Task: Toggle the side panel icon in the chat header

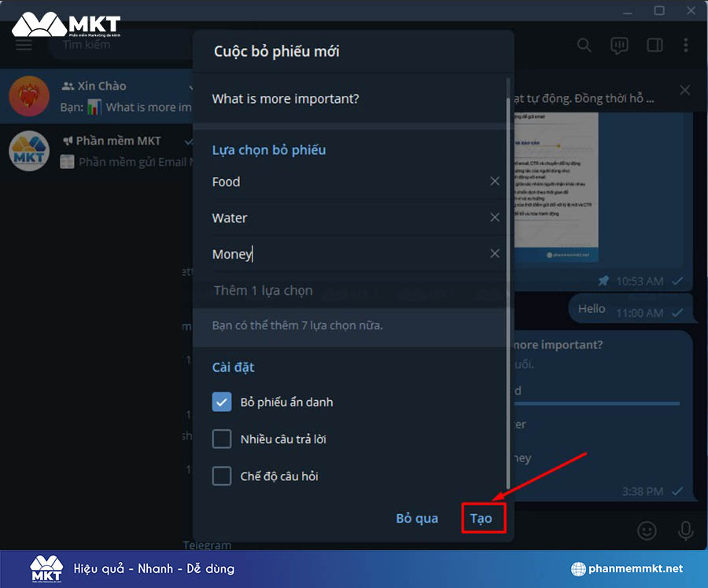Action: click(654, 46)
